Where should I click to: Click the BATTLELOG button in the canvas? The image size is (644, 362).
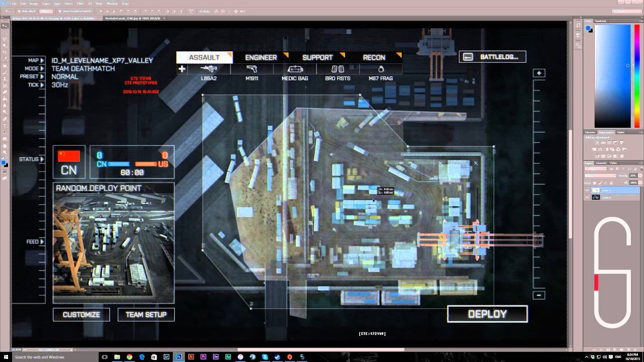(x=493, y=57)
